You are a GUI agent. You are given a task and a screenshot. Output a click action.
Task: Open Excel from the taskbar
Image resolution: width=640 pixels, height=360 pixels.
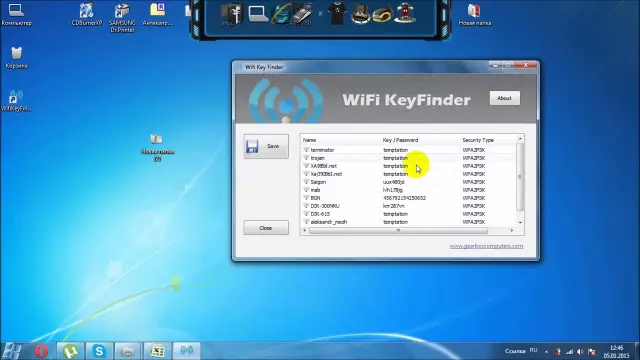[157, 351]
